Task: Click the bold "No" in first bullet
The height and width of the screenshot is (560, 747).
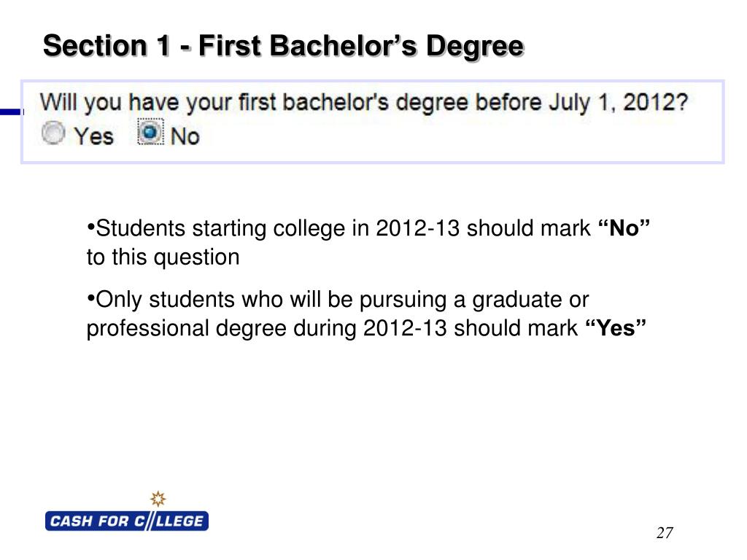Action: (624, 228)
